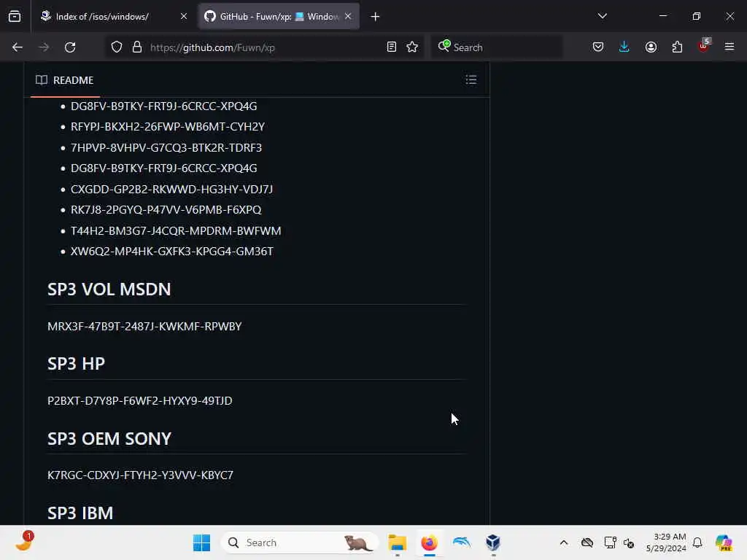Viewport: 747px width, 560px height.
Task: Open the Extensions menu
Action: click(677, 47)
